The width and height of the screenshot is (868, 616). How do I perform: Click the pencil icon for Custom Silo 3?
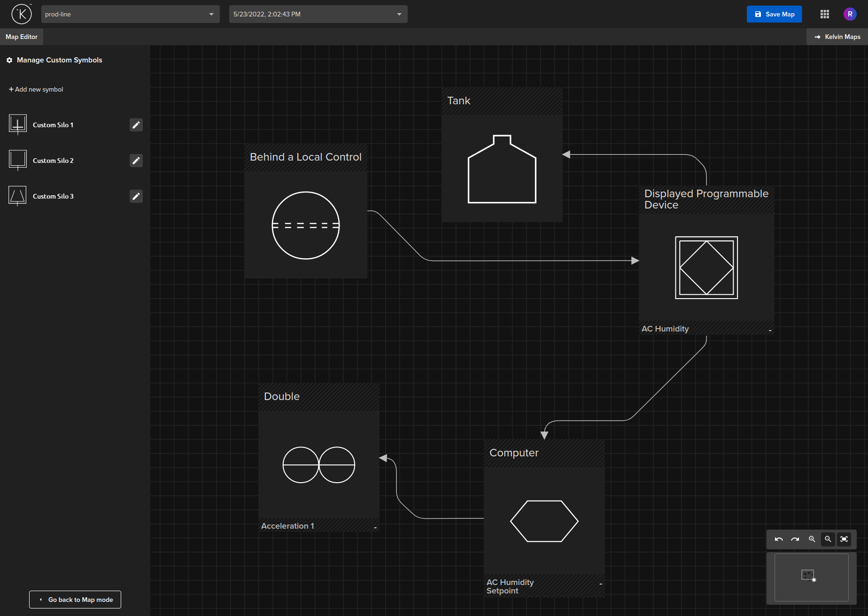point(136,196)
